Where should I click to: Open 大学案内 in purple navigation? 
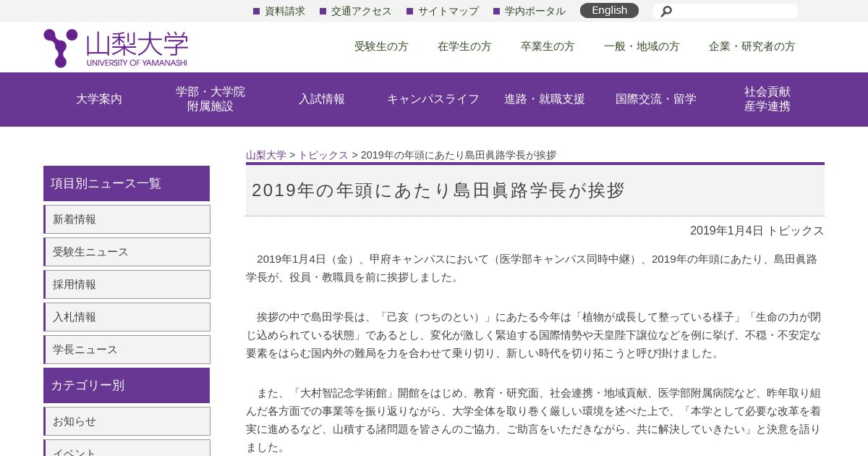(x=99, y=99)
